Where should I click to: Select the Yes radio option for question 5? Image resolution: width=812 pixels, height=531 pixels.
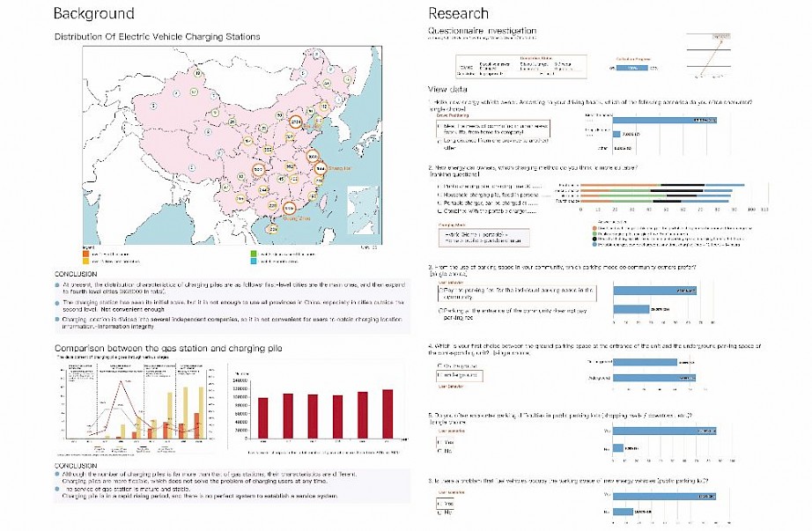tap(440, 441)
